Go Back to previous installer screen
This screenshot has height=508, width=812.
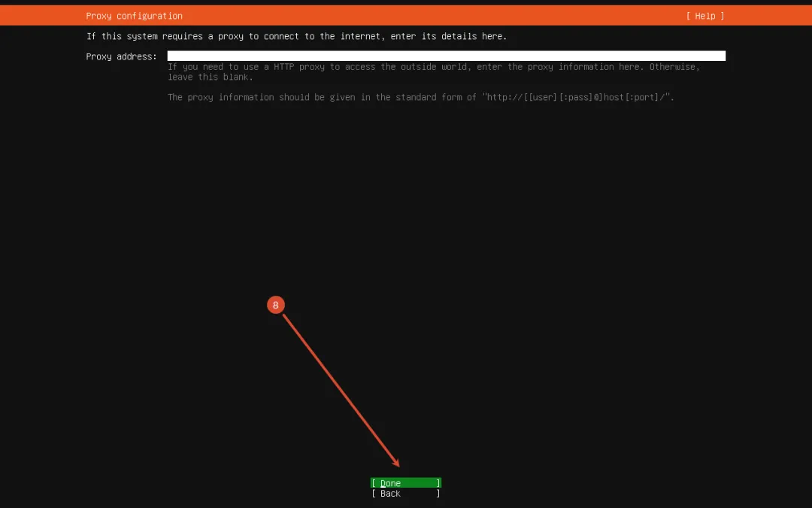coord(405,494)
